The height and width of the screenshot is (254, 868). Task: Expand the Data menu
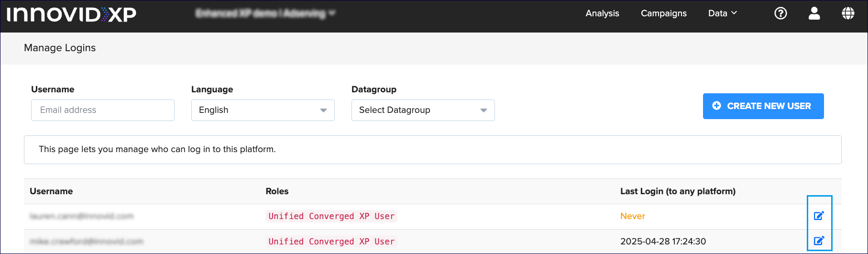tap(723, 13)
